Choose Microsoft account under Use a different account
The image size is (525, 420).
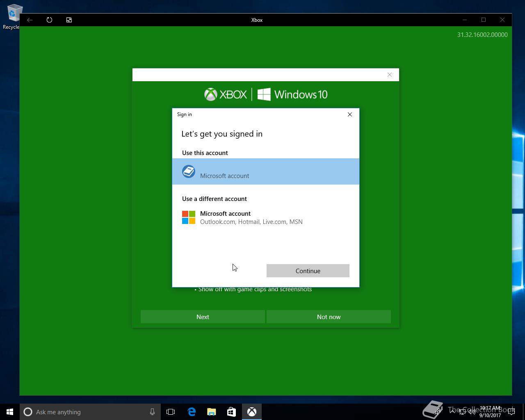(266, 217)
